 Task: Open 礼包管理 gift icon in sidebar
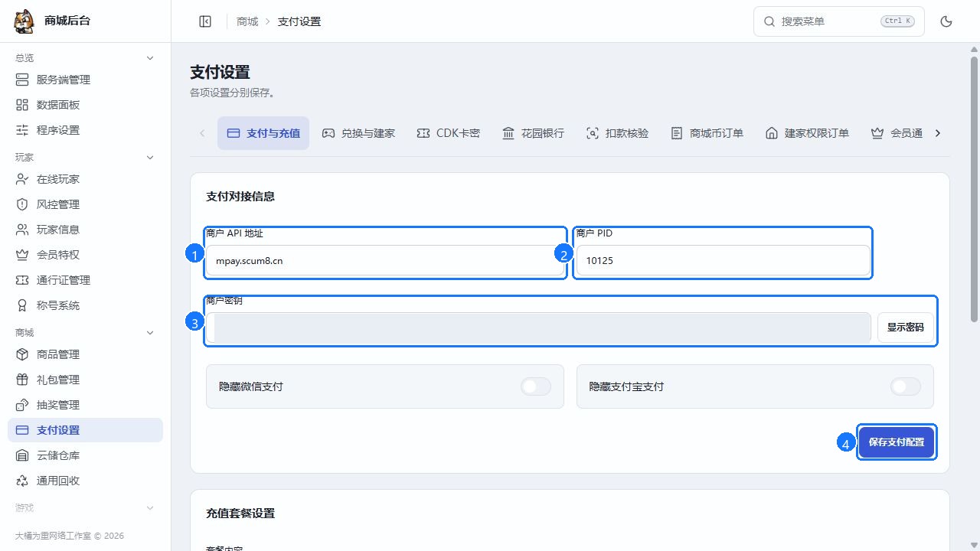pyautogui.click(x=22, y=380)
